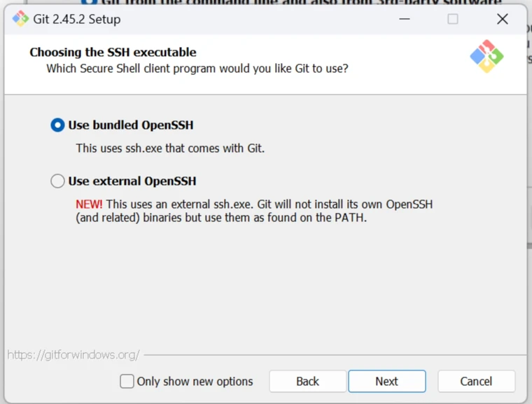Click the "Which Secure Shell client program" subtitle
Screen dimensions: 532x404
[x=197, y=69]
